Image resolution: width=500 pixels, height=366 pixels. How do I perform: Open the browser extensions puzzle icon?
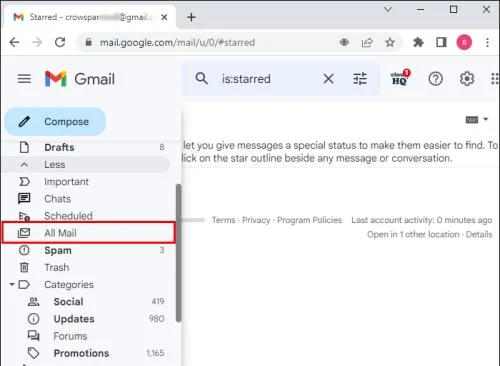click(x=418, y=42)
